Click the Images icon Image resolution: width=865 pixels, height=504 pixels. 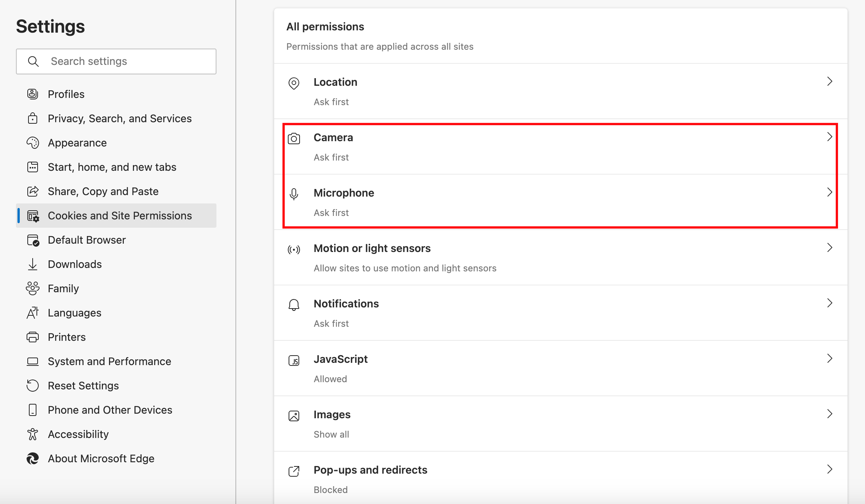pos(294,416)
